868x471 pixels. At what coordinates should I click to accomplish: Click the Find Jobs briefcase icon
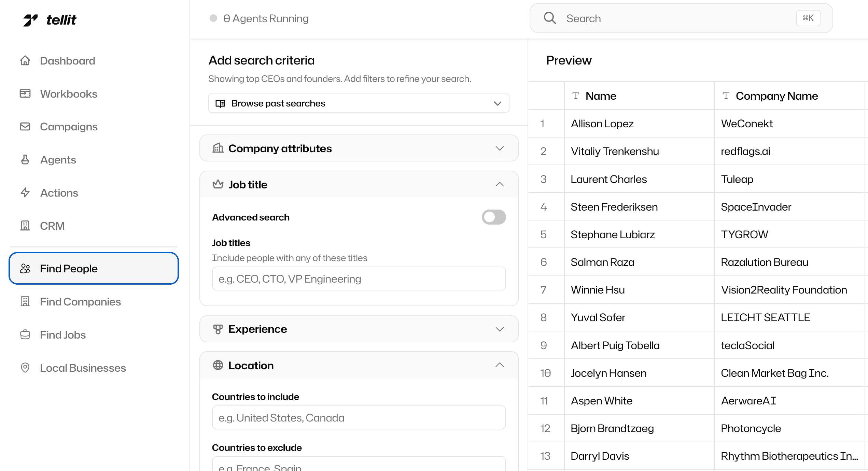[25, 335]
